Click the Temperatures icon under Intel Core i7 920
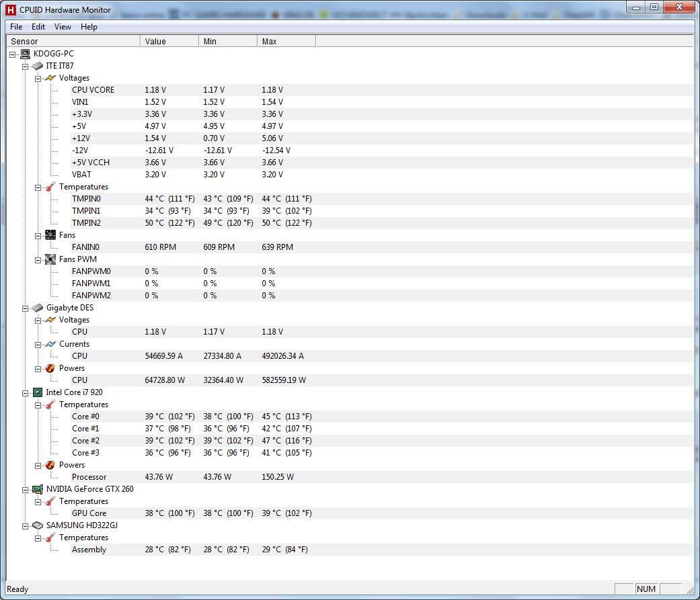 coord(50,404)
